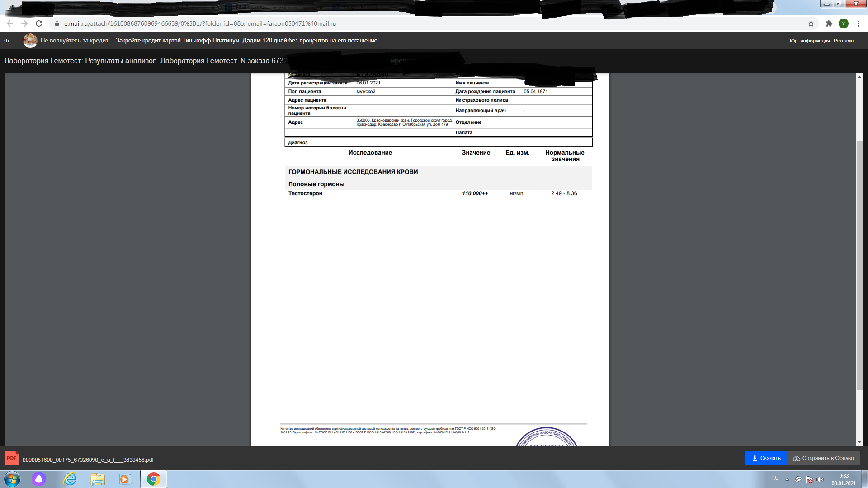Click the browser back arrow
Screen dimensions: 868x488
tap(10, 23)
